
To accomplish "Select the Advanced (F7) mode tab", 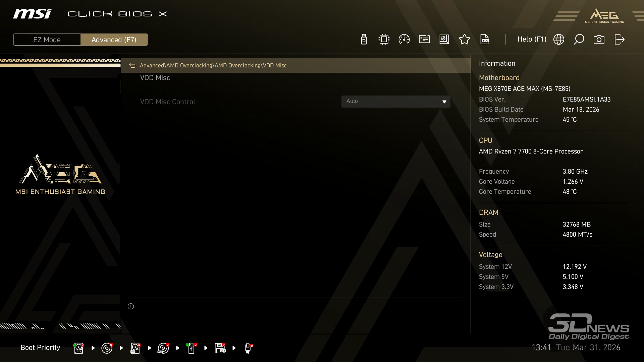I will tap(114, 40).
